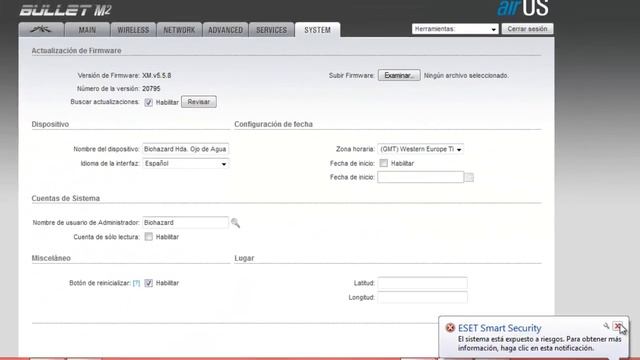640x360 pixels.
Task: Open the ESET Smart Security notification text
Action: coord(539,344)
